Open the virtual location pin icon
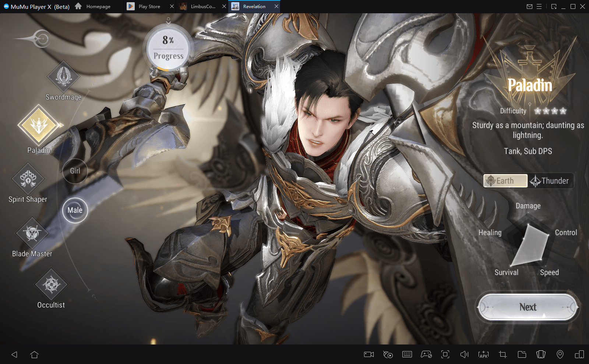The height and width of the screenshot is (364, 589). coord(560,354)
